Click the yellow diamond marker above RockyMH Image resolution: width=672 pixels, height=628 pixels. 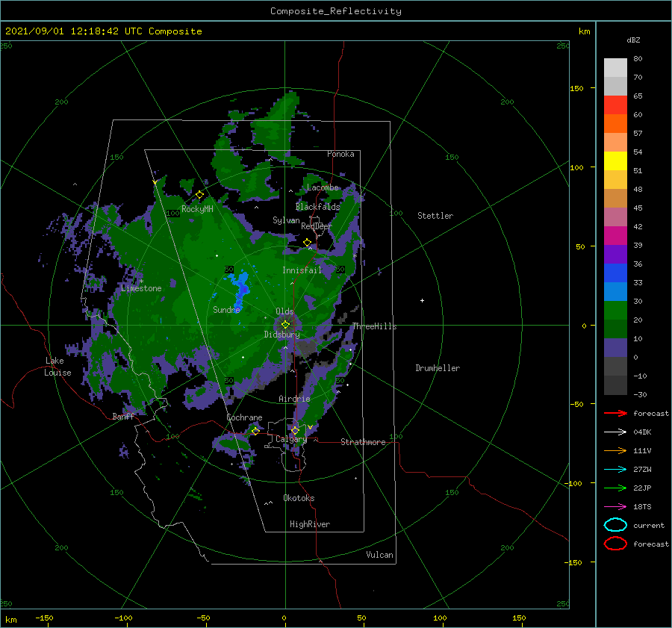(x=199, y=195)
